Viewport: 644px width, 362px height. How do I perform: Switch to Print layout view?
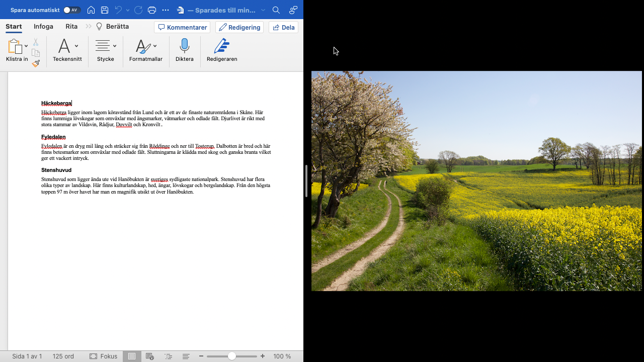[132, 356]
